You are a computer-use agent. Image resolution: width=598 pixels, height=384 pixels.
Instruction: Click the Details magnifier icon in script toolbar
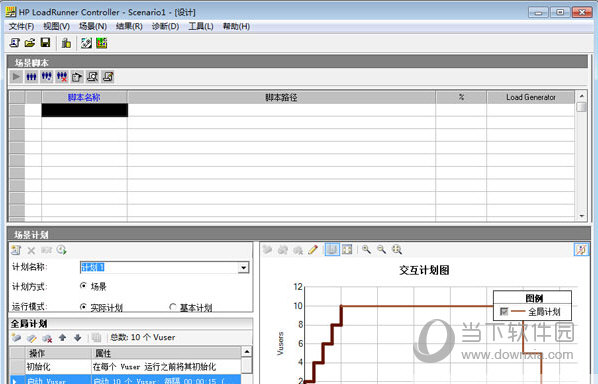pyautogui.click(x=92, y=77)
